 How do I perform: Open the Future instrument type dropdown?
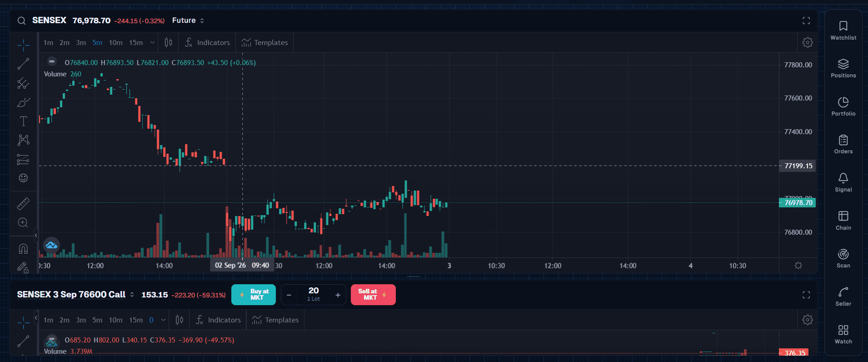(x=188, y=20)
